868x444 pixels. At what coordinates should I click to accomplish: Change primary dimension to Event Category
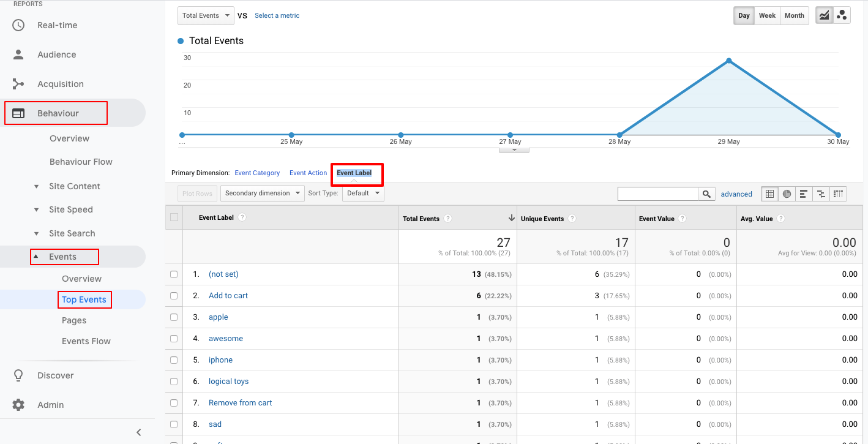[x=257, y=173]
